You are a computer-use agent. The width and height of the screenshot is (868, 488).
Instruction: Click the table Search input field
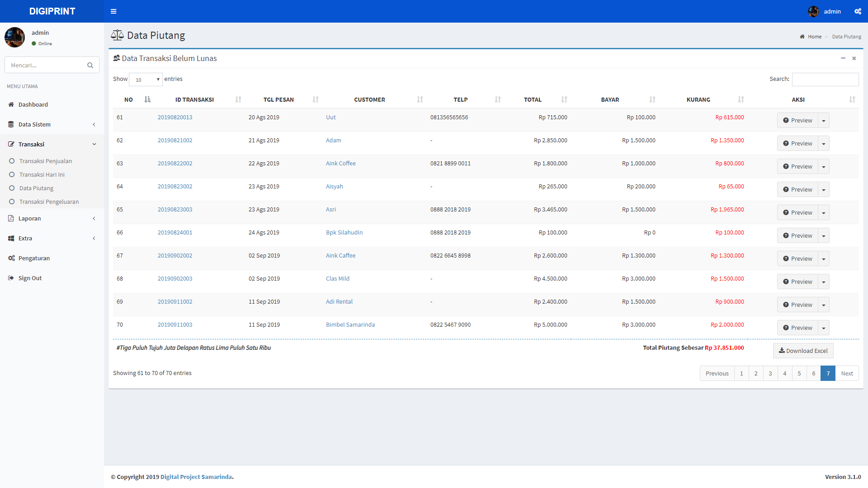[825, 79]
